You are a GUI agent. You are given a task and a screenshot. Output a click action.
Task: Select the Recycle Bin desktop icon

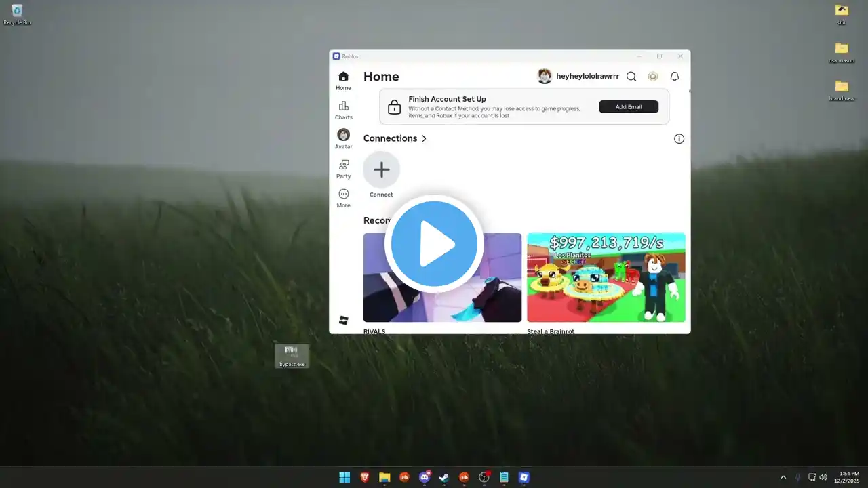pyautogui.click(x=17, y=14)
